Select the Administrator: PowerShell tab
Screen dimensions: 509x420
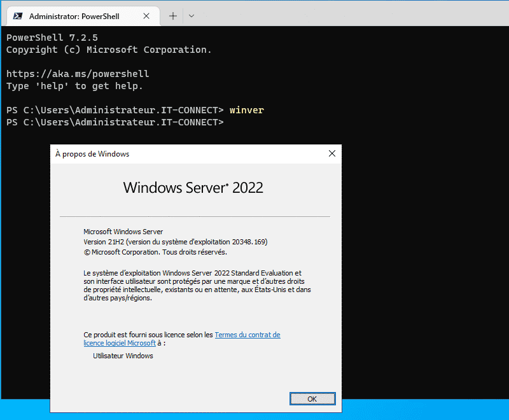83,15
